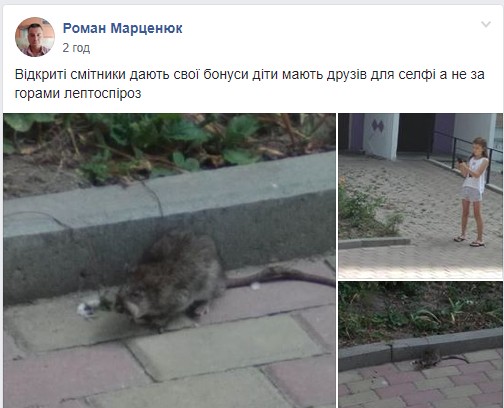Image resolution: width=504 pixels, height=408 pixels.
Task: Open Роман Марценюк's profile picture
Action: click(x=35, y=37)
